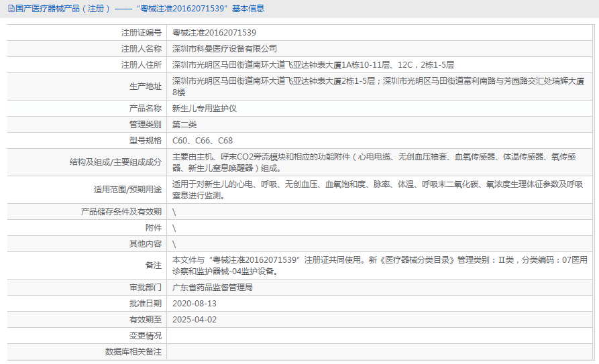
Task: Click the 变更情况 label
Action: (146, 335)
